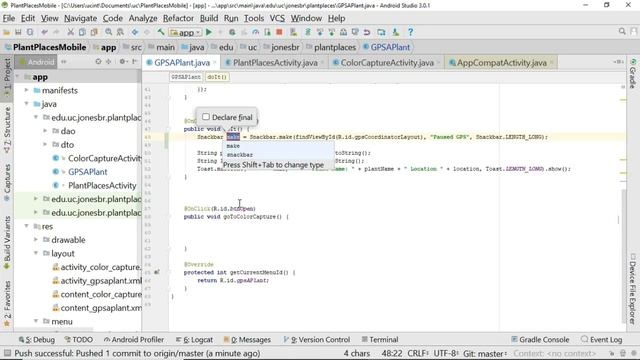Collapse the app module tree node
The height and width of the screenshot is (360, 640).
coord(18,77)
